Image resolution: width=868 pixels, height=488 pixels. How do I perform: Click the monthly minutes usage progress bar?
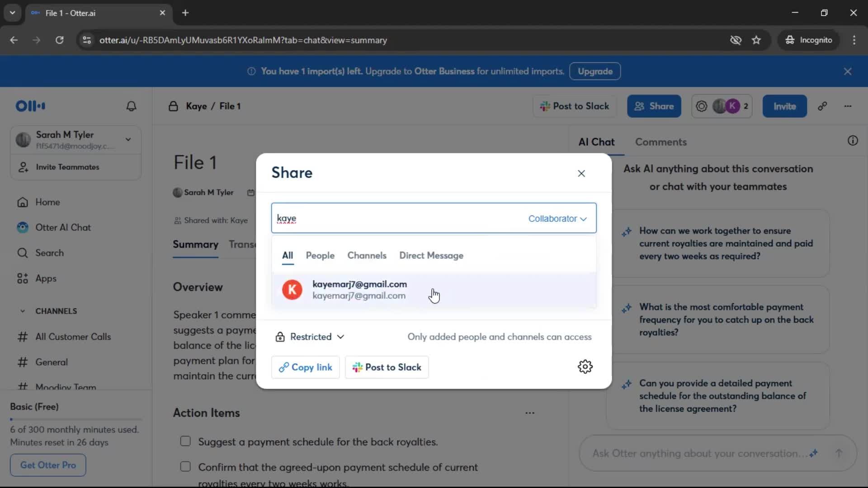click(76, 419)
